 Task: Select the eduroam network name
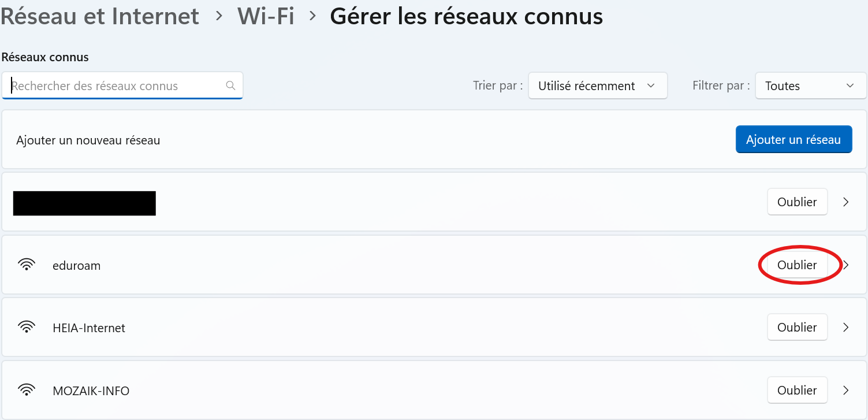(x=76, y=266)
